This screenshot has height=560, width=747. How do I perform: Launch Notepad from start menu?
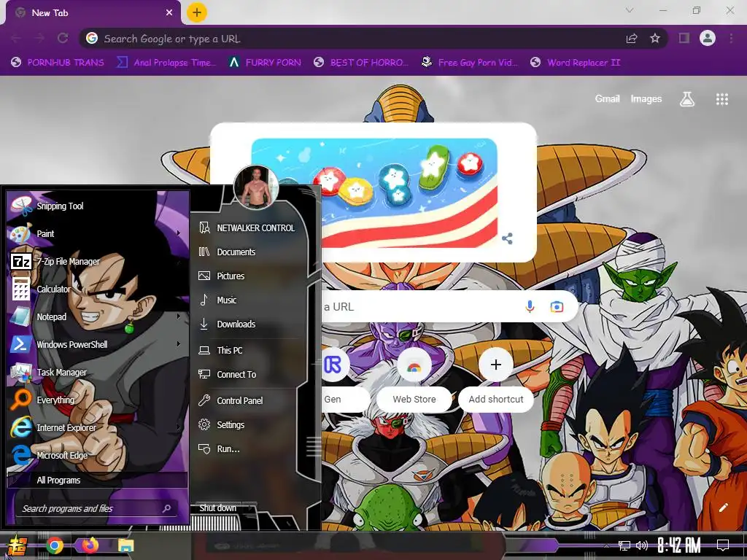tap(98, 316)
